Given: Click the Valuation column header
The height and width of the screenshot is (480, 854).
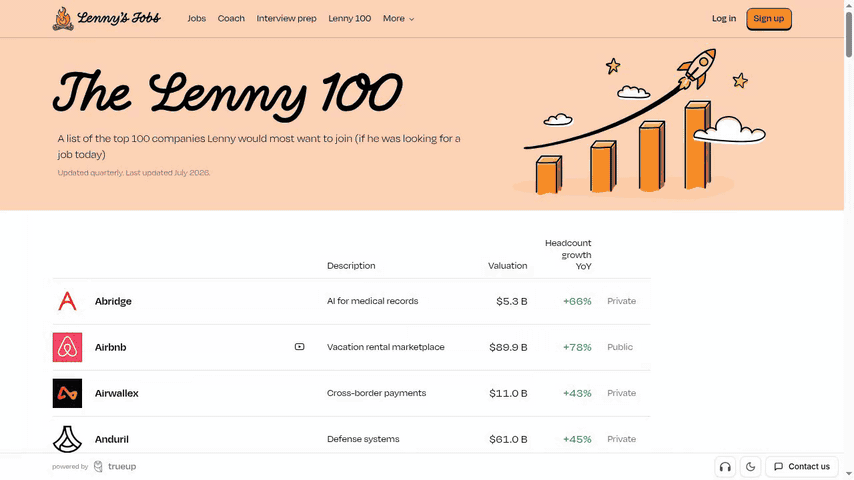Looking at the screenshot, I should tap(508, 266).
